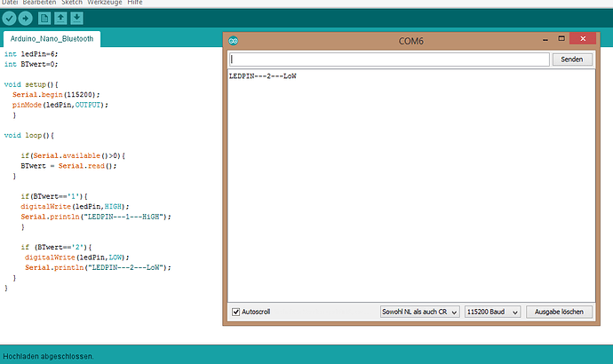Upload sketch using the arrow icon
Screen dimensions: 613x364
(26, 19)
